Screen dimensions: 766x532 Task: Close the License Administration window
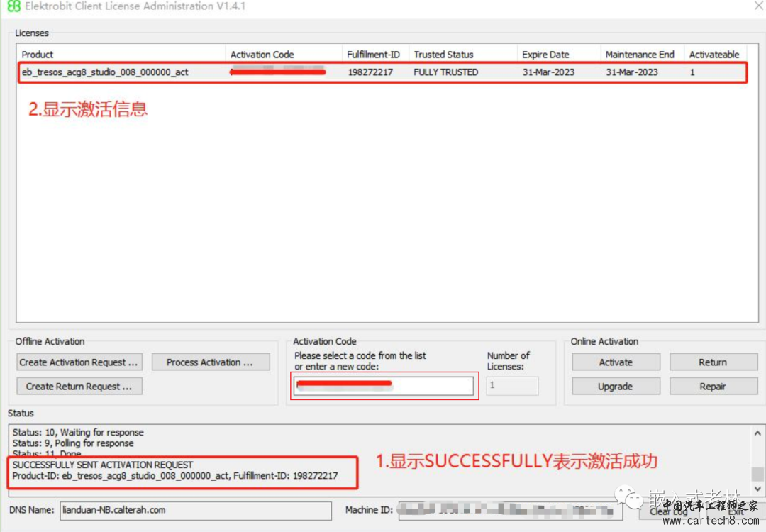(758, 6)
